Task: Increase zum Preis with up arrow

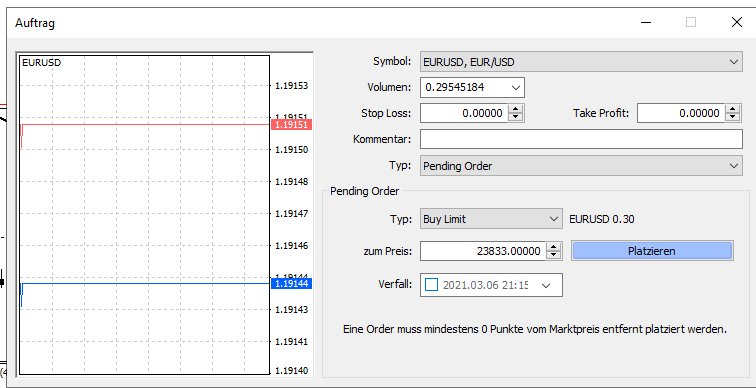Action: pyautogui.click(x=554, y=247)
